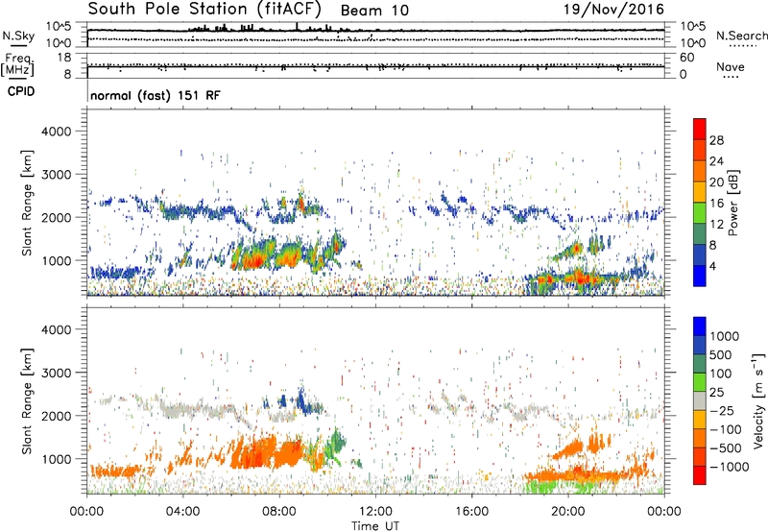Click the "28" Power colorbar tick label
The image size is (768, 532).
tap(716, 140)
